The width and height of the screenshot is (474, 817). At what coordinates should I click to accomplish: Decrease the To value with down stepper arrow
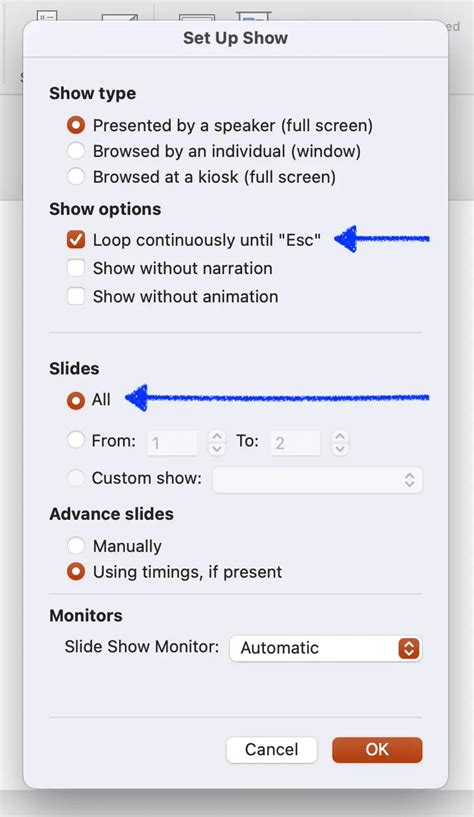(340, 450)
